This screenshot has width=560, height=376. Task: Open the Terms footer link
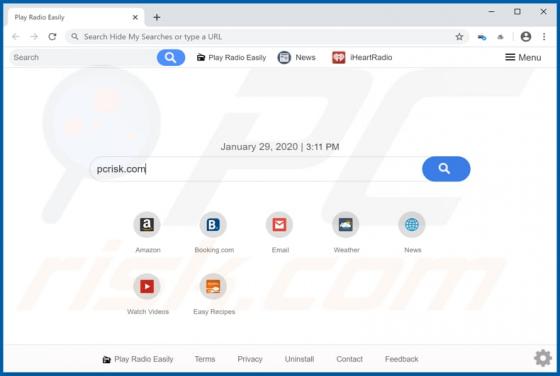(205, 359)
